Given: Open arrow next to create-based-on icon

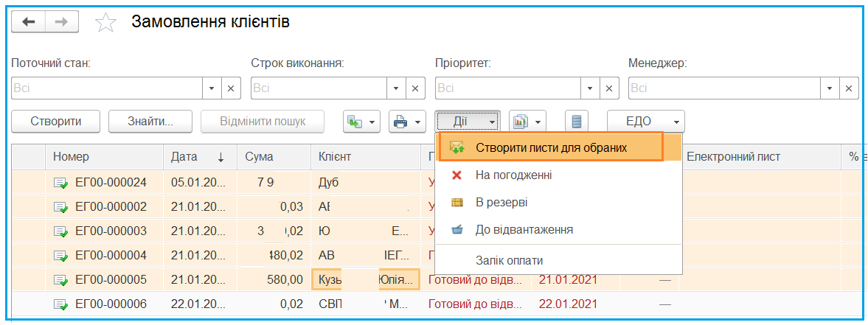Looking at the screenshot, I should (x=372, y=121).
